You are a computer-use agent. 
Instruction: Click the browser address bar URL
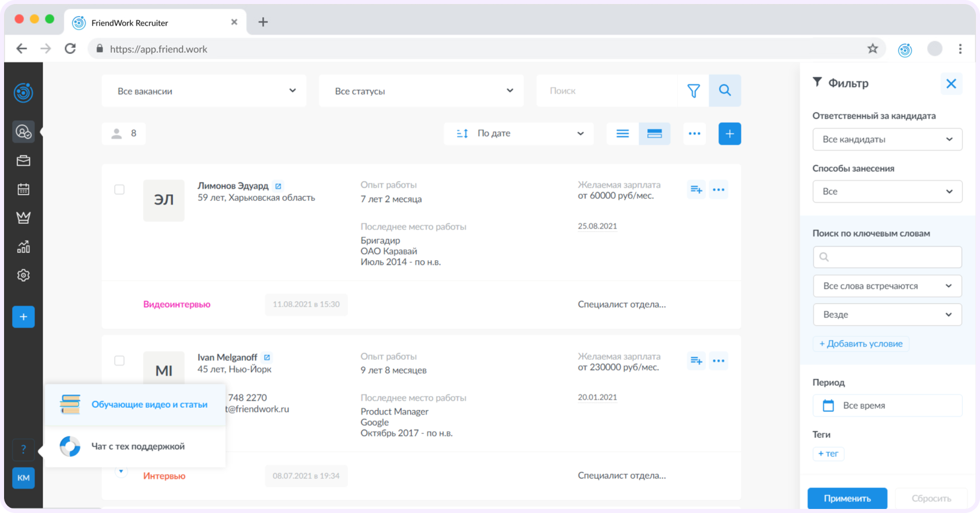point(159,49)
